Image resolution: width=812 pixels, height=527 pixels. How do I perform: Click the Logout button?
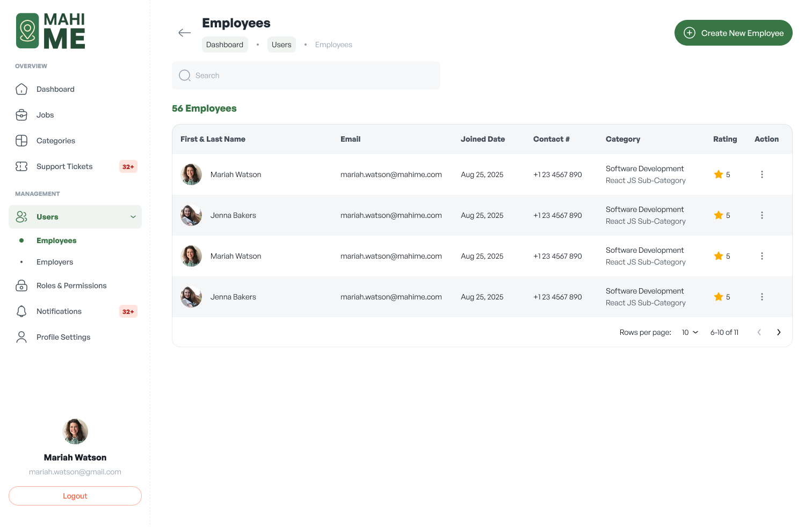click(75, 496)
